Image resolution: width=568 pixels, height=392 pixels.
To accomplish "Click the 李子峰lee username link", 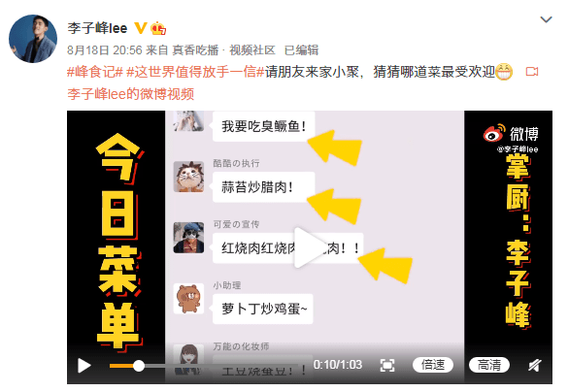I will click(x=97, y=28).
